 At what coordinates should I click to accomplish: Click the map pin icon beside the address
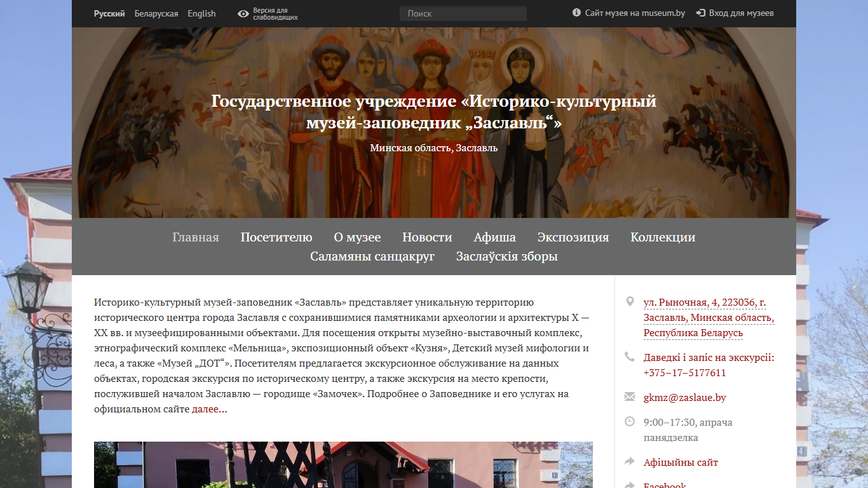(x=630, y=301)
